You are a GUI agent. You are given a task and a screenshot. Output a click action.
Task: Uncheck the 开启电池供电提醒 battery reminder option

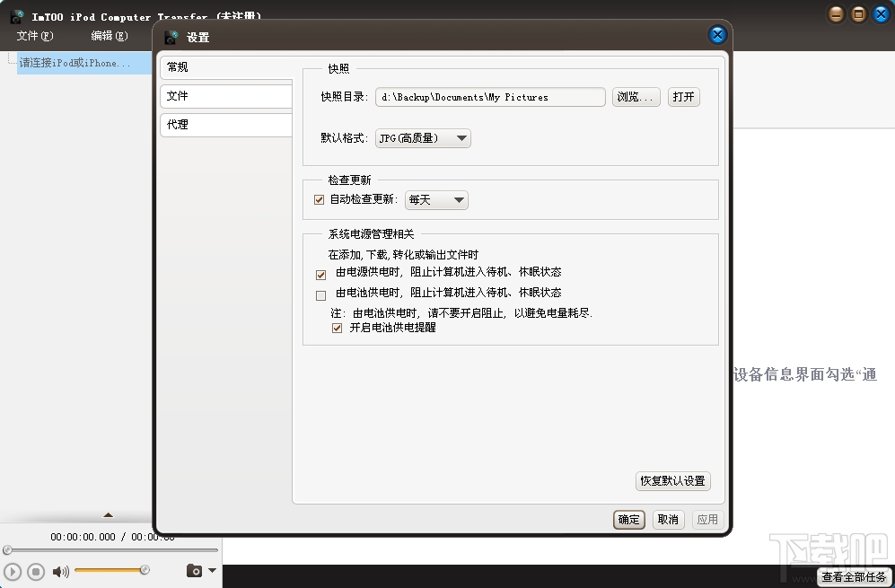338,327
